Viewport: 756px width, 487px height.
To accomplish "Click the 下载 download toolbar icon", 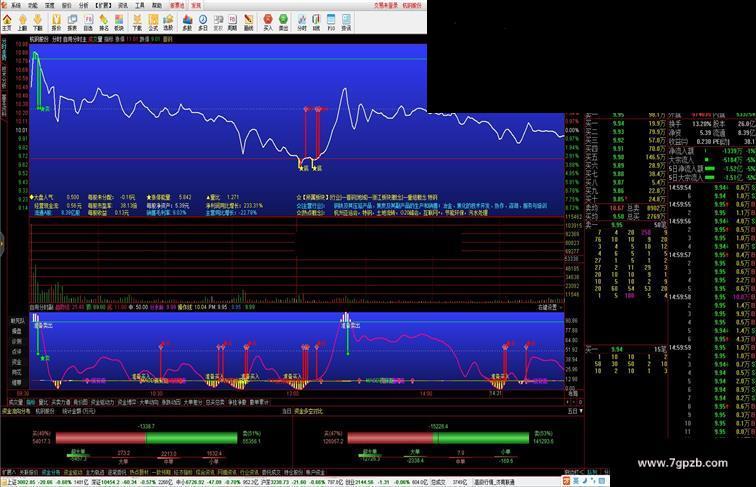I will (137, 22).
